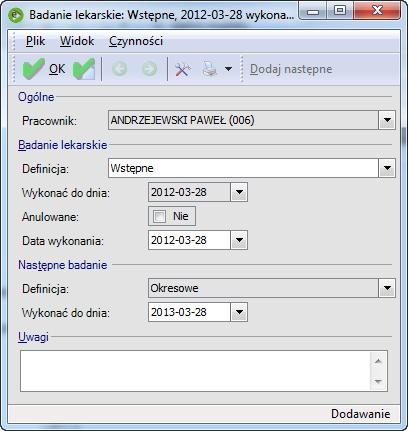The height and width of the screenshot is (431, 408).
Task: Click the green forward arrow icon
Action: 149,69
